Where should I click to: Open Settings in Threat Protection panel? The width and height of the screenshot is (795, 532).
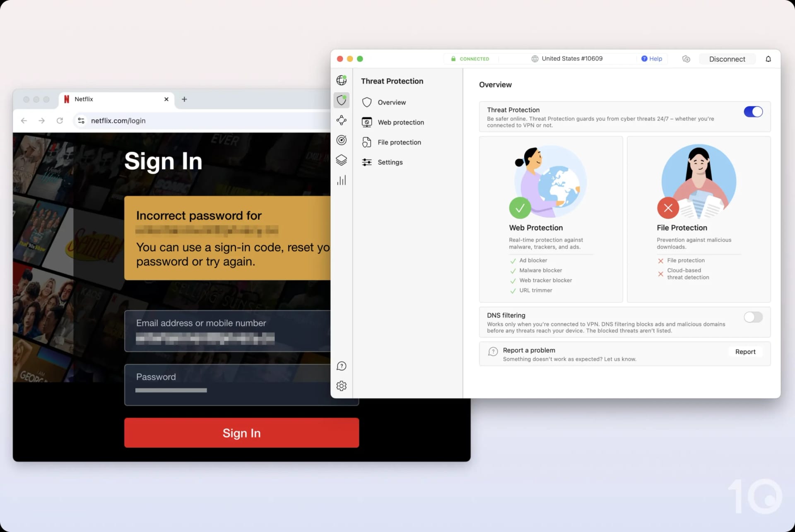point(390,161)
